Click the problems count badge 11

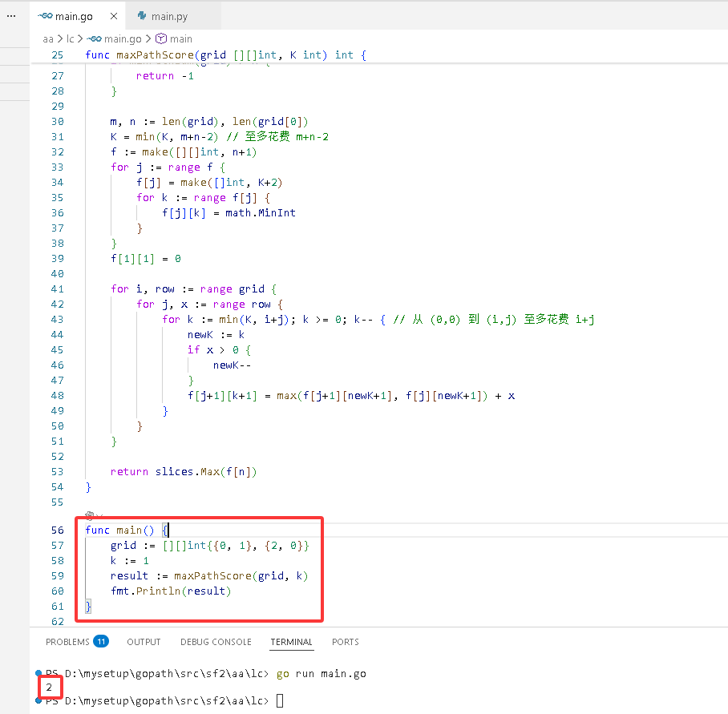[x=101, y=641]
